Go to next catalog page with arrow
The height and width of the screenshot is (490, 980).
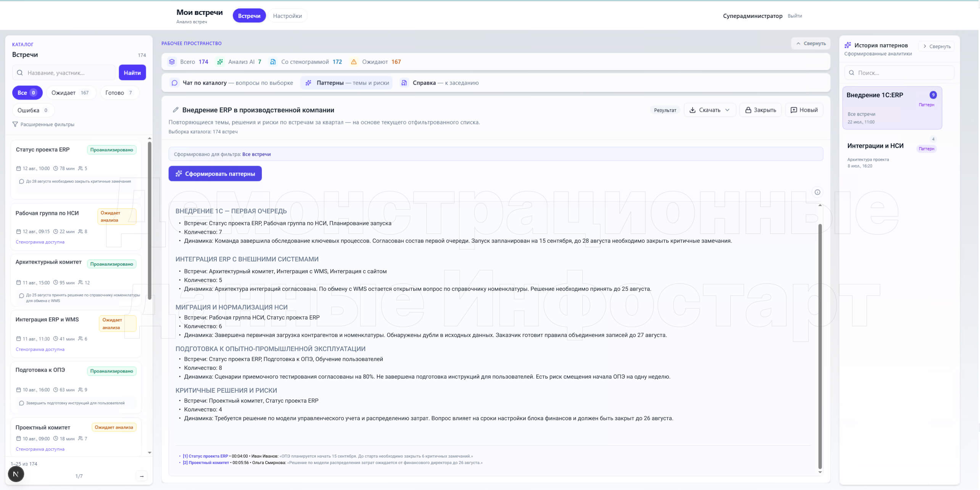[142, 476]
